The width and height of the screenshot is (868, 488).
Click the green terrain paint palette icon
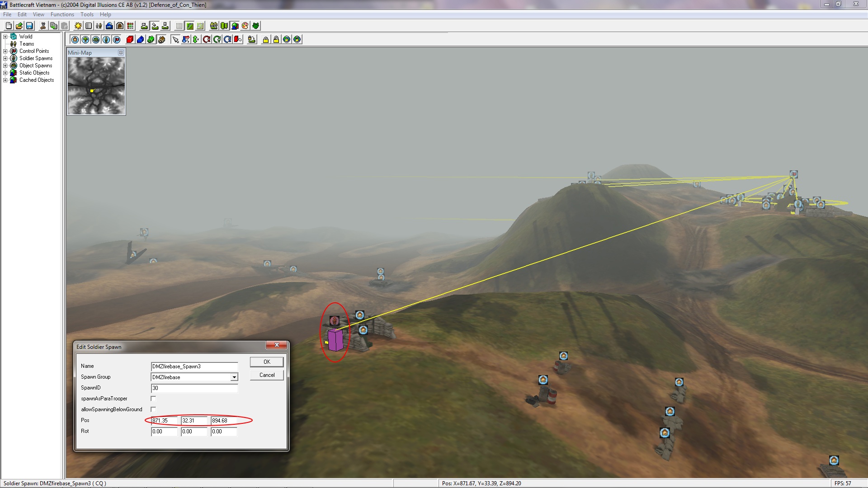[245, 26]
